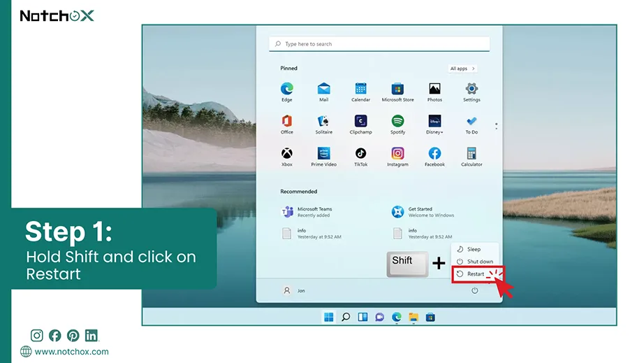Click the Start menu power icon

pos(475,291)
